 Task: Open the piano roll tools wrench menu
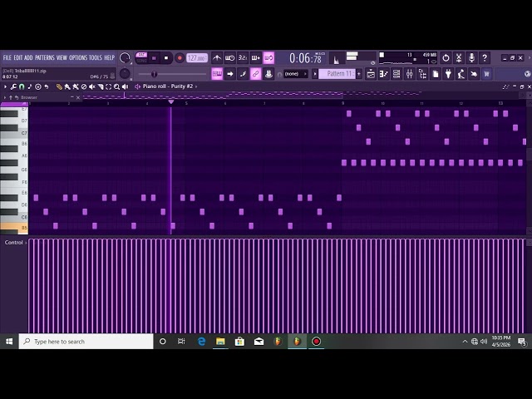[13, 86]
